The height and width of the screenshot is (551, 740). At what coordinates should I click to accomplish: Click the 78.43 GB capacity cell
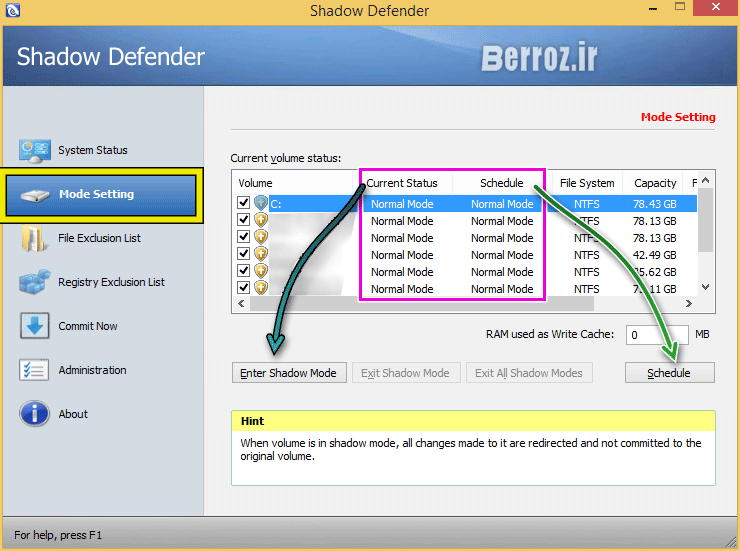point(655,204)
